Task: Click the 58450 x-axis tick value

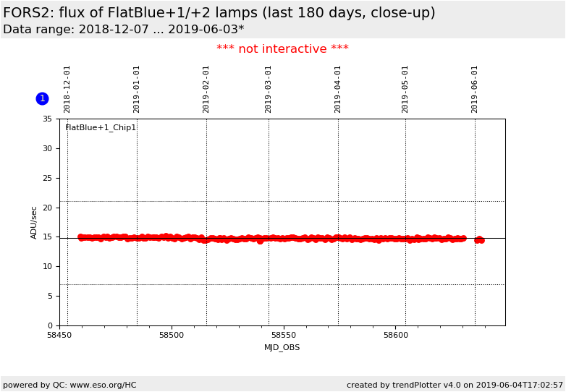Action: pos(59,335)
